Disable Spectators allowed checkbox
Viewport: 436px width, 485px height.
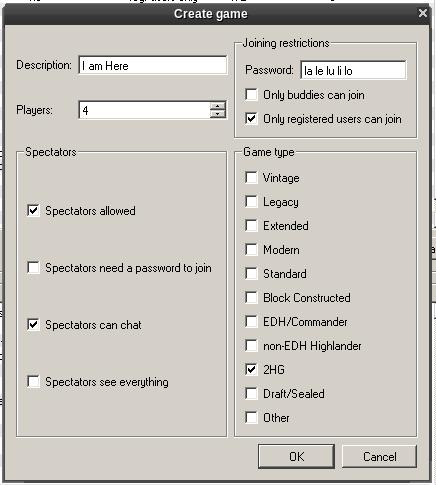tap(33, 211)
